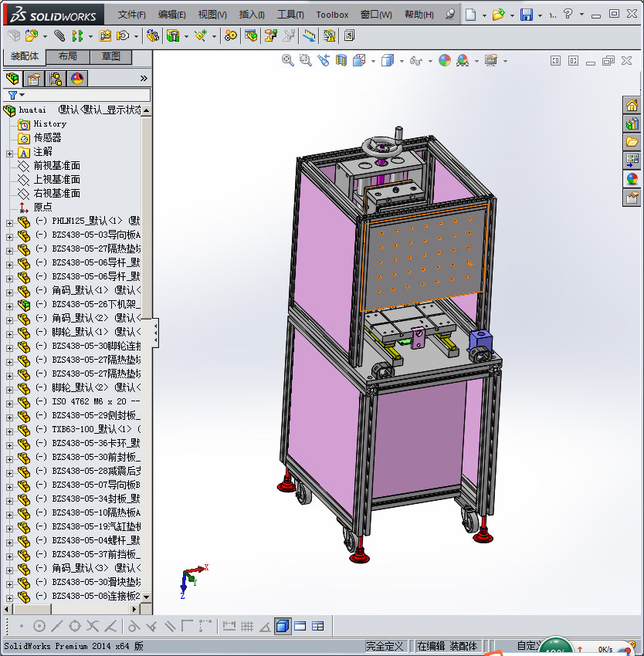The image size is (644, 656).
Task: Open the 文件(F) menu
Action: coord(132,15)
